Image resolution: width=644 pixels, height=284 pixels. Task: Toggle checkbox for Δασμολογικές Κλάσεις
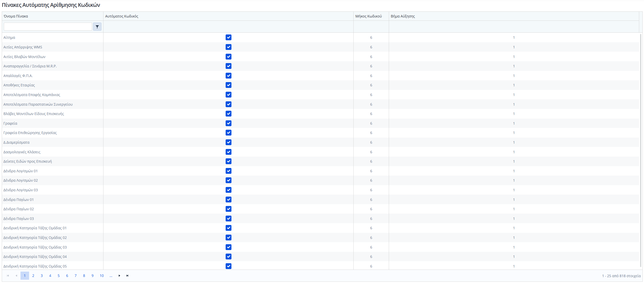[x=228, y=152]
